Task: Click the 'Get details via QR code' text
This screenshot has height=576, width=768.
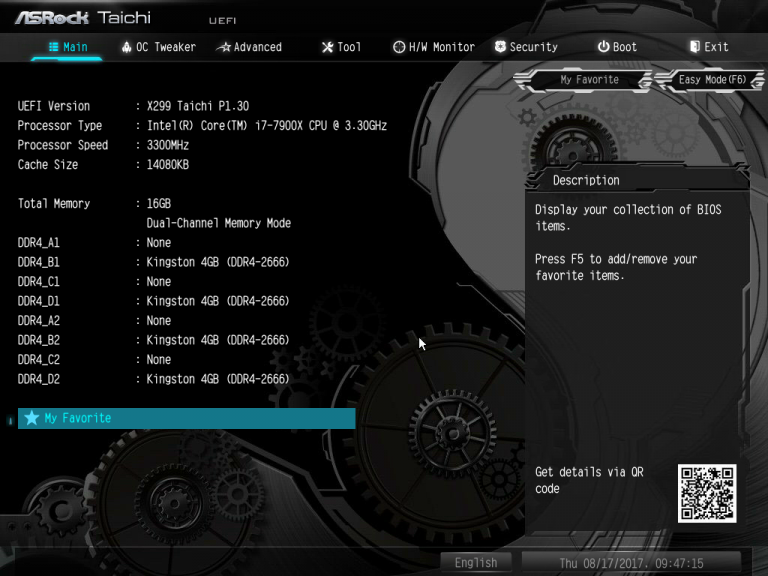Action: coord(589,480)
